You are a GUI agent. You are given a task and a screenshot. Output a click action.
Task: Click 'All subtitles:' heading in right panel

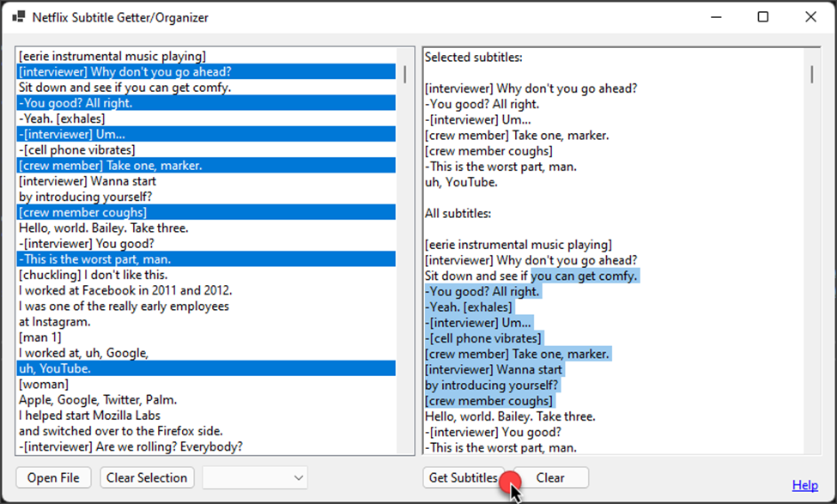point(458,214)
